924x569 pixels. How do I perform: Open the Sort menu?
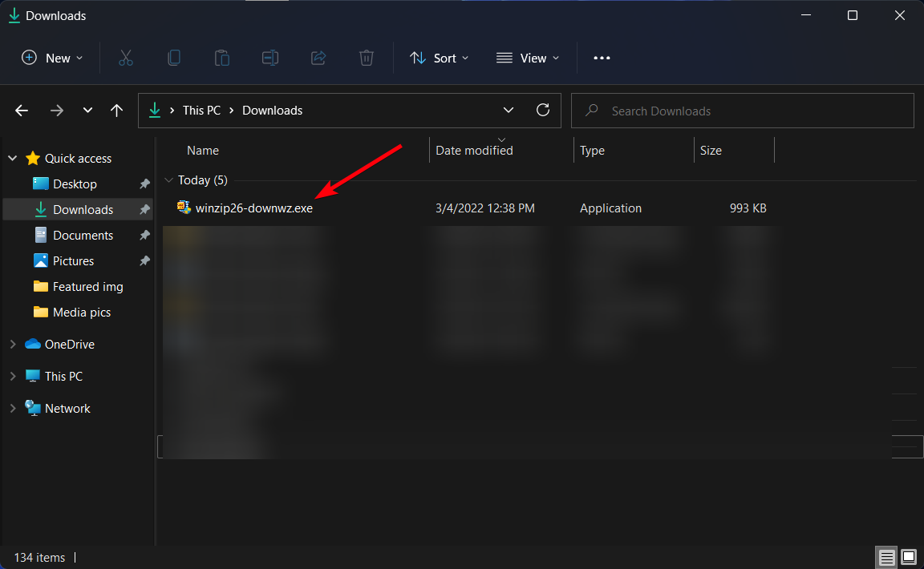pyautogui.click(x=439, y=58)
